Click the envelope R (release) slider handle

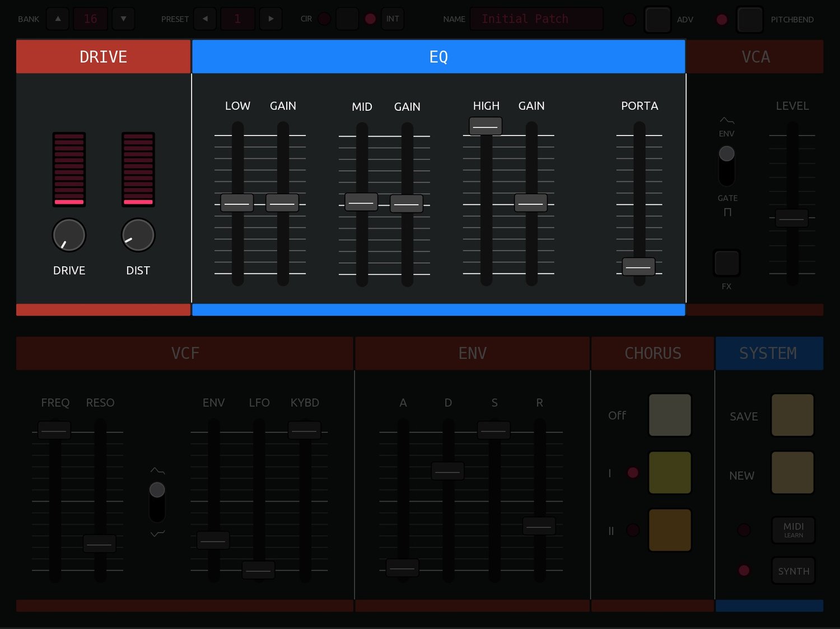pos(539,526)
